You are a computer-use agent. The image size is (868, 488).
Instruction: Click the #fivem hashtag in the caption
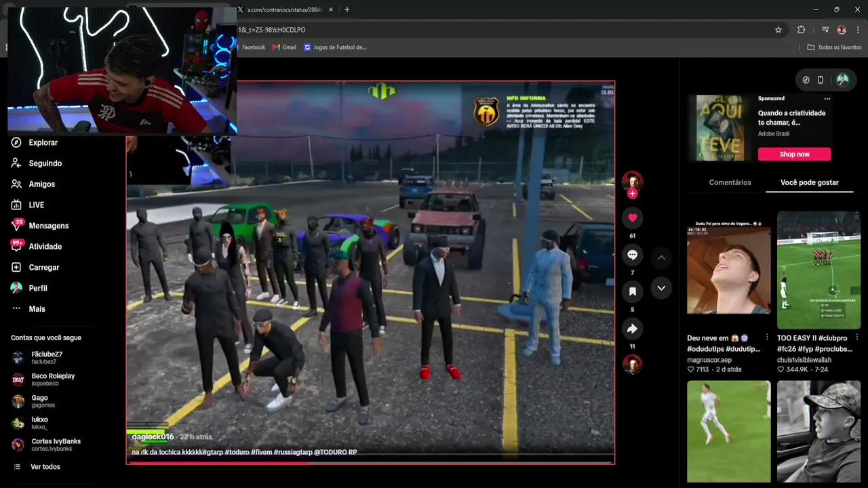(261, 452)
